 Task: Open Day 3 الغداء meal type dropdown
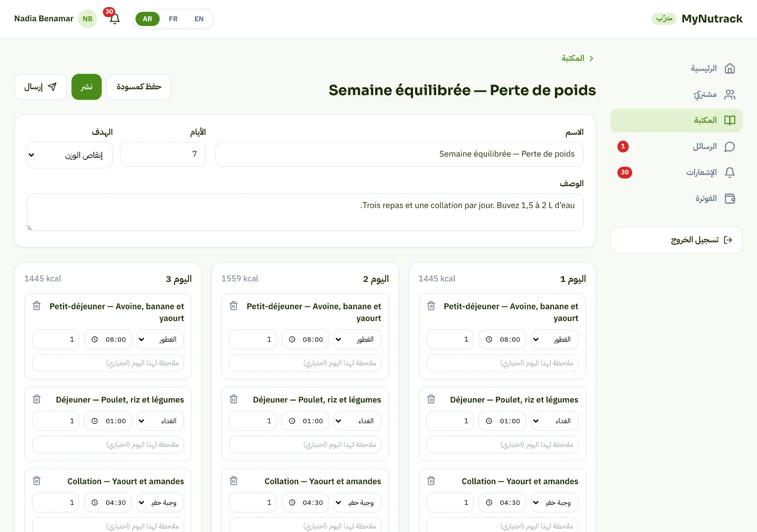pos(160,421)
